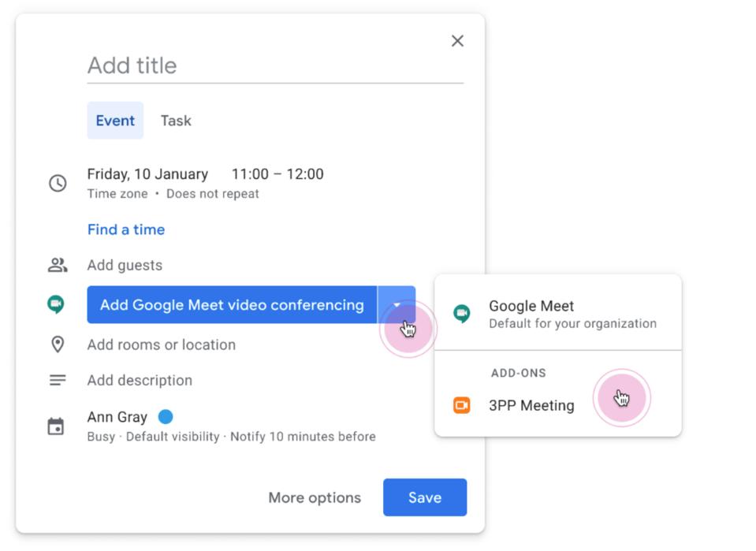Keep Event selected as the entry type
Screen dimensions: 756x551
pyautogui.click(x=115, y=121)
